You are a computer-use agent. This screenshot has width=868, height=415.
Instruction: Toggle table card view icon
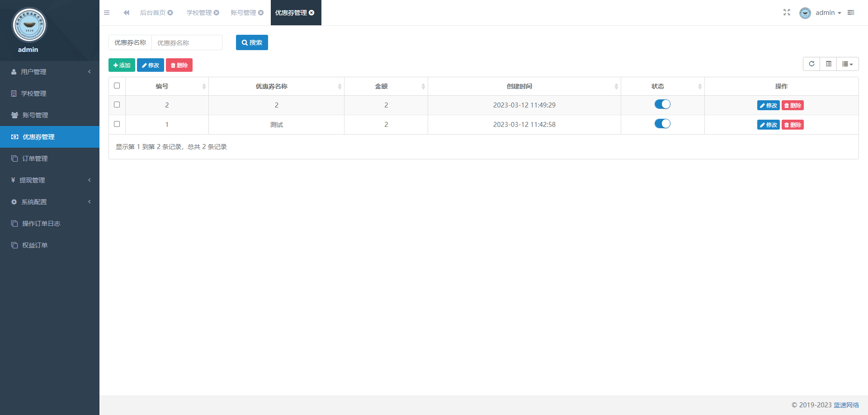click(828, 64)
